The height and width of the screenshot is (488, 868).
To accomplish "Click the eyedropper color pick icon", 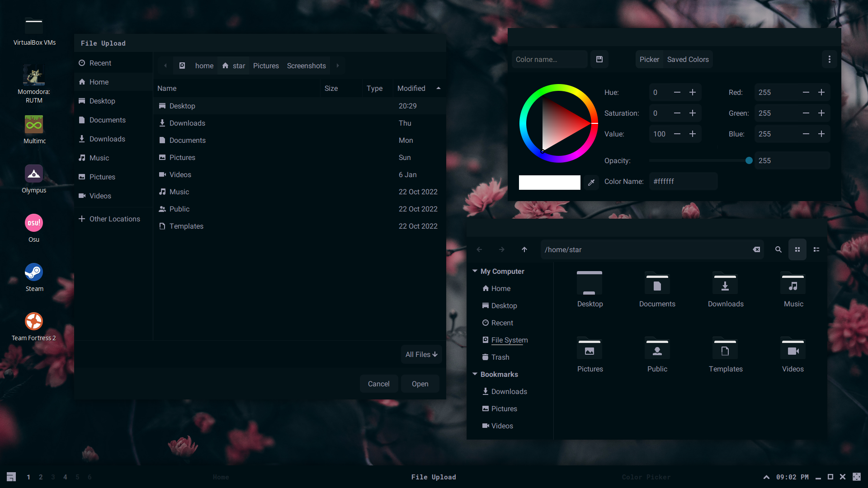I will pyautogui.click(x=591, y=183).
